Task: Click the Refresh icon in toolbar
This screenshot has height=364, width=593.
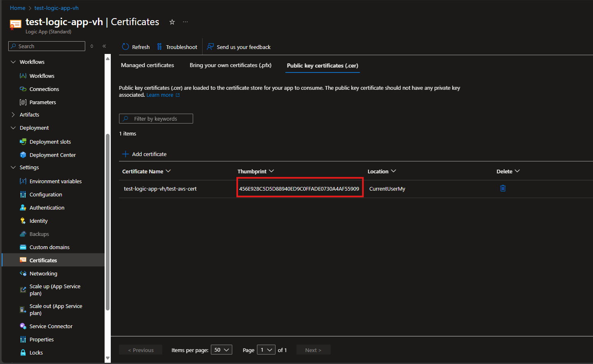Action: [126, 47]
